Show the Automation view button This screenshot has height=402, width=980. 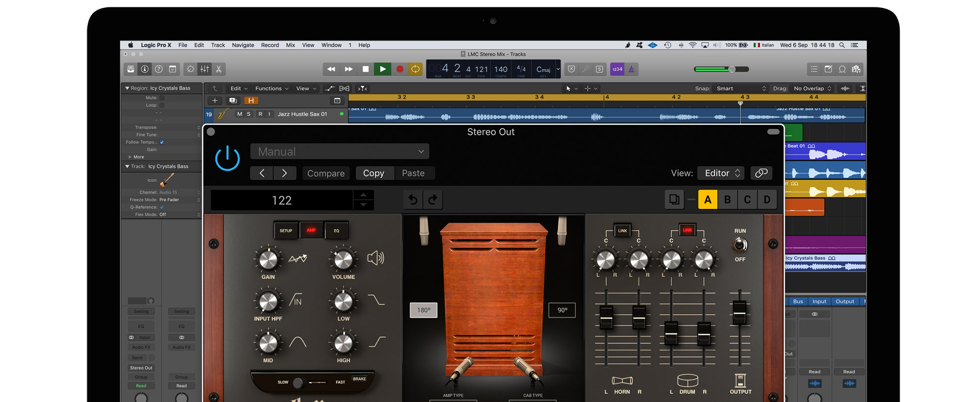point(330,88)
